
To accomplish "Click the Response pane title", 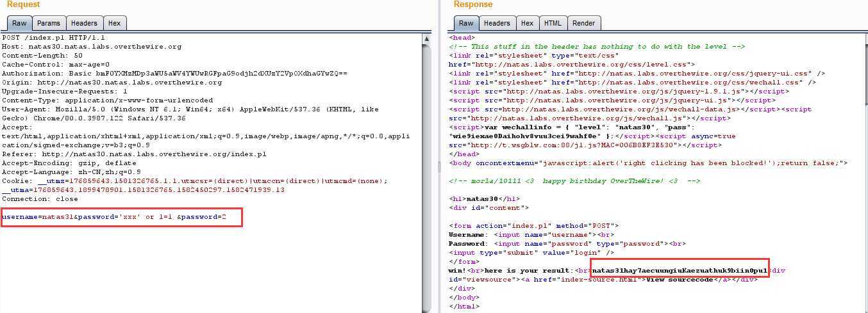I will click(x=473, y=4).
